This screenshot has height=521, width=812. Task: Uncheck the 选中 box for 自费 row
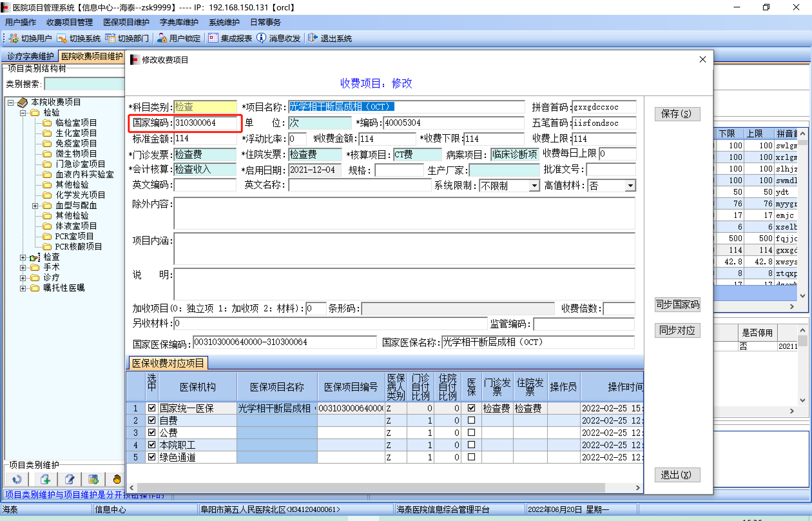coord(152,420)
